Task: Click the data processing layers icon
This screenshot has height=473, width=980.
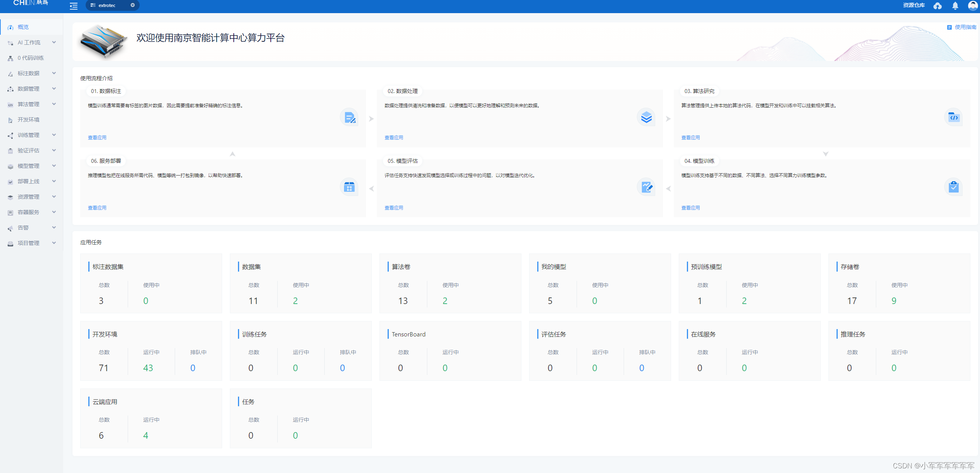Action: click(646, 118)
